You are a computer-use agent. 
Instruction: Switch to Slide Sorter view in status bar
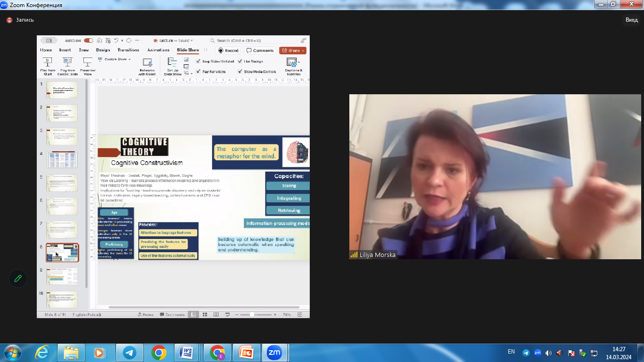pyautogui.click(x=205, y=314)
